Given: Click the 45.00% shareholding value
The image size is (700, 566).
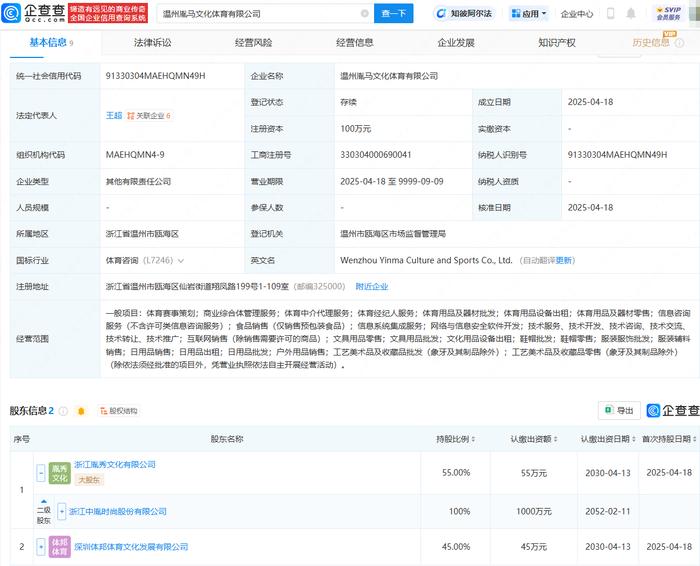Looking at the screenshot, I should [456, 547].
